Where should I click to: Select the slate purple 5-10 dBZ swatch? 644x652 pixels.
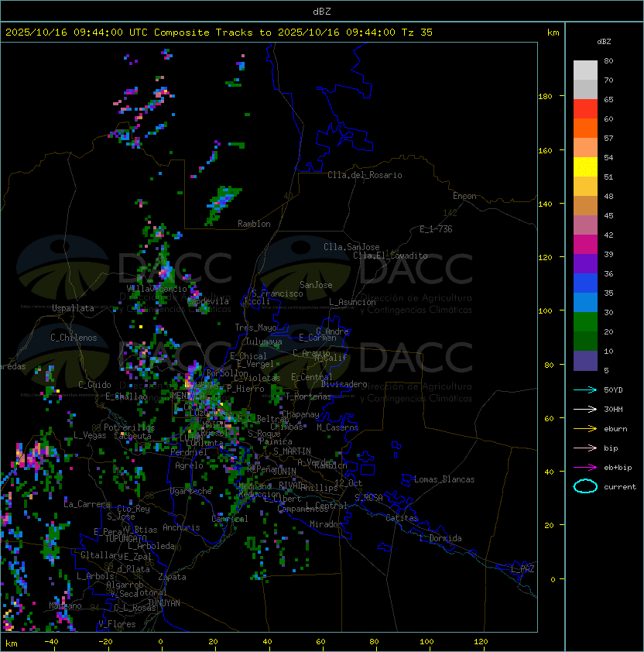585,361
